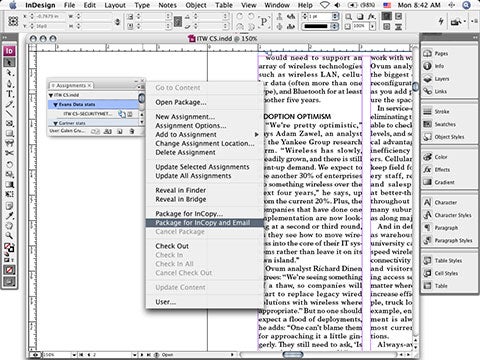Toggle the view mode button at toolbox bottom

pyautogui.click(x=9, y=282)
